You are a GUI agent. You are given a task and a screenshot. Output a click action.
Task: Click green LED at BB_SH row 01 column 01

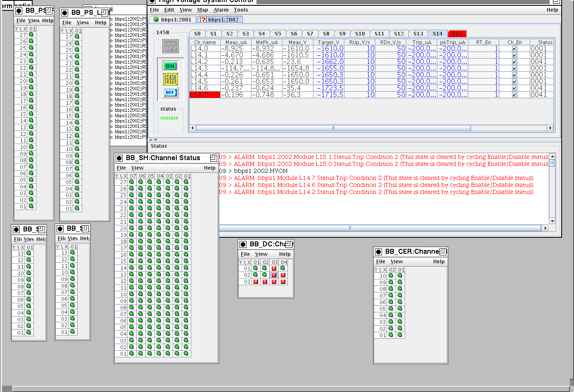[186, 354]
